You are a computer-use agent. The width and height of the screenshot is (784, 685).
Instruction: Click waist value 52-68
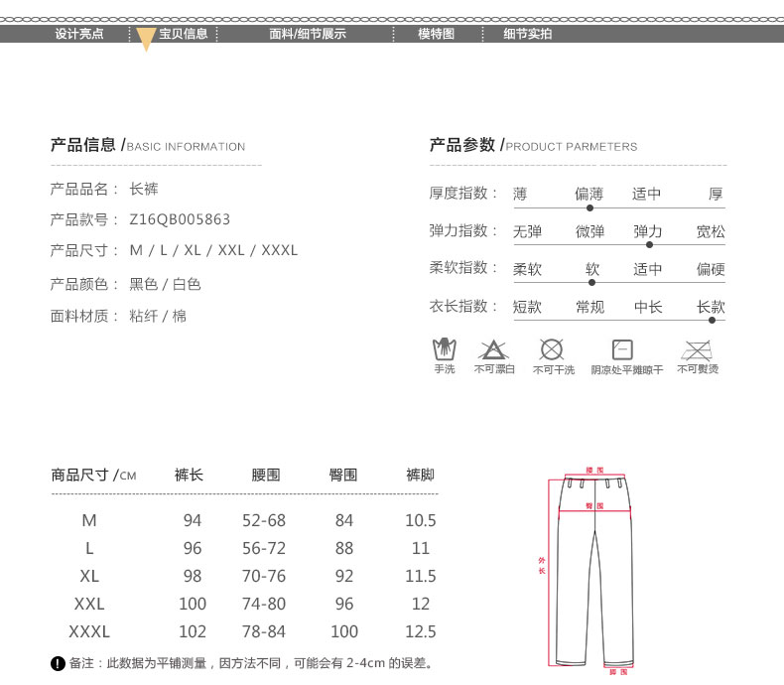point(264,520)
